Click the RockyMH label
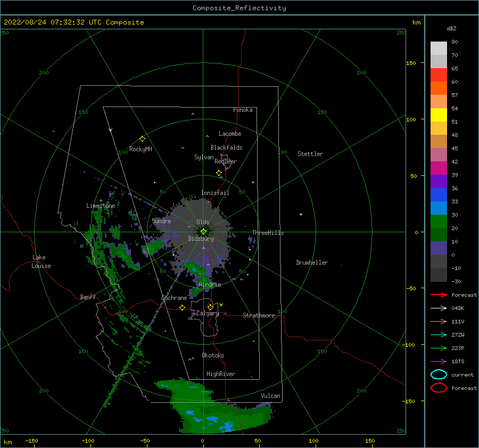 pos(141,149)
